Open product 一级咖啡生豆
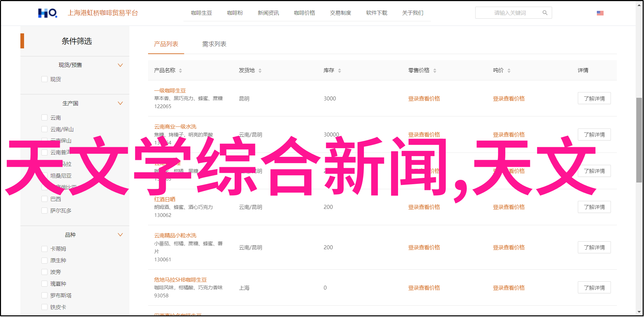 coord(170,90)
